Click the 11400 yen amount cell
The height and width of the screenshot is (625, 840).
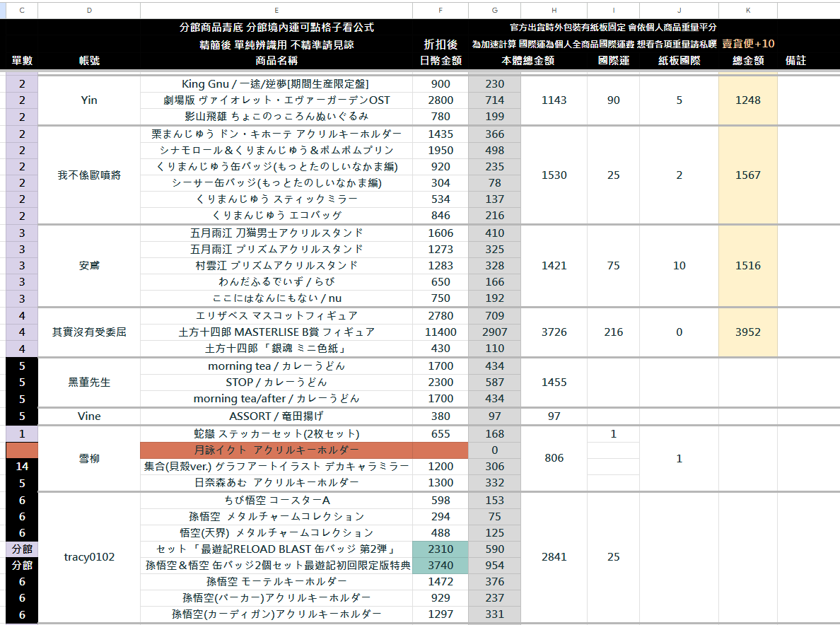(441, 332)
